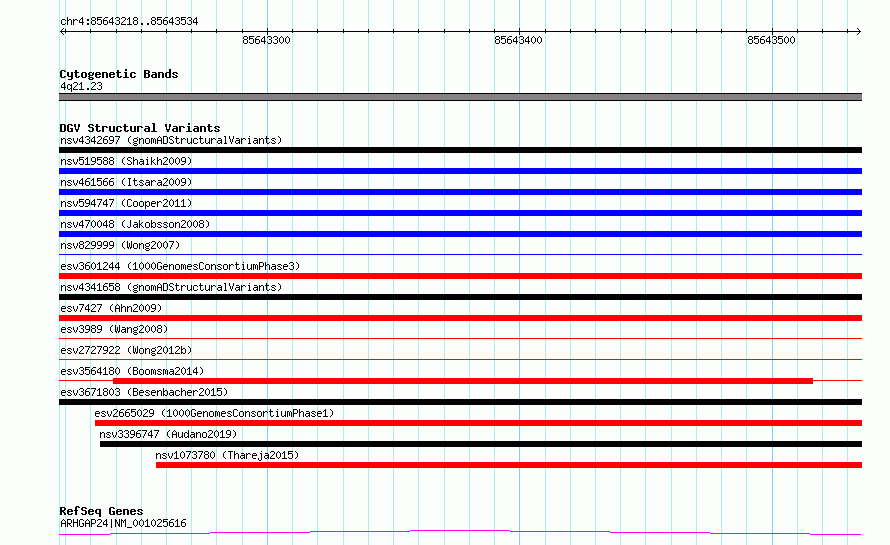890x545 pixels.
Task: Click the nsv3396747 (Audano2019) label
Action: (168, 434)
